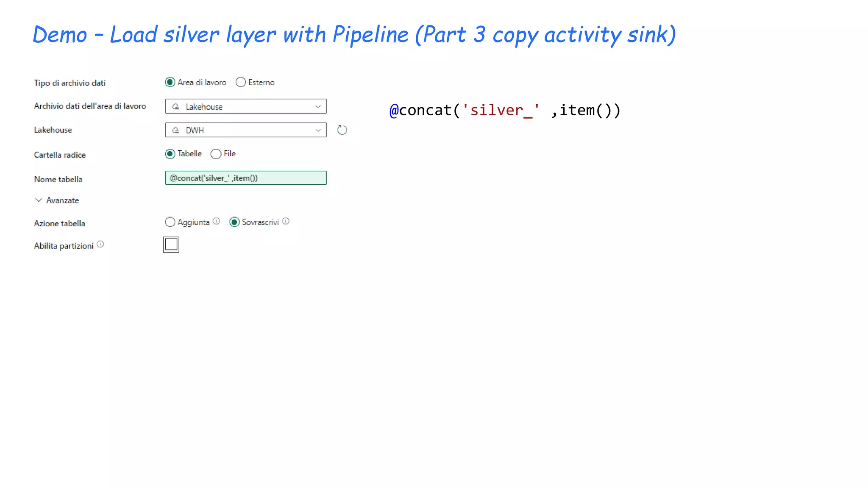The image size is (868, 488).
Task: Show info tooltip for Sovrascrivi
Action: (286, 221)
